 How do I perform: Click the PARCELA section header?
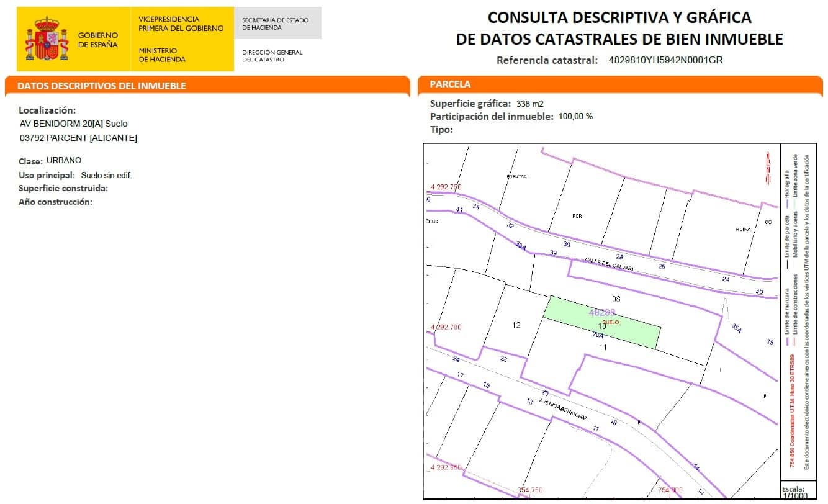450,84
